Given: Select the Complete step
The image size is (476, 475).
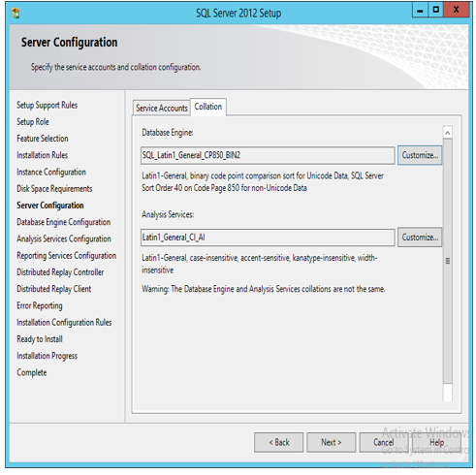Looking at the screenshot, I should [x=32, y=372].
